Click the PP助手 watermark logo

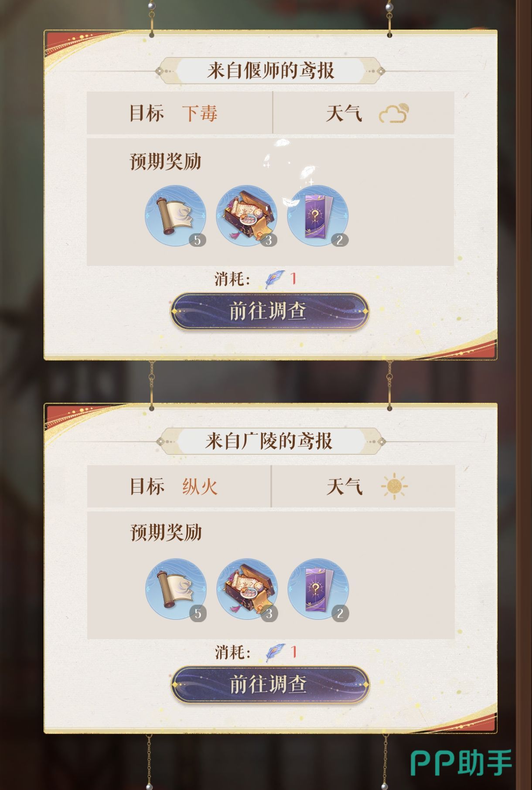(x=462, y=763)
